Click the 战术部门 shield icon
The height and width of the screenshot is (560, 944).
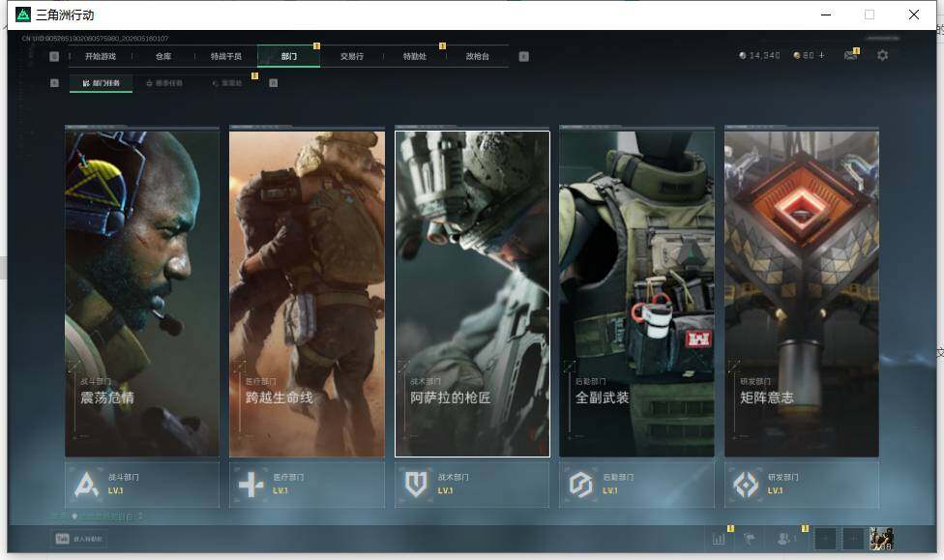(x=416, y=485)
